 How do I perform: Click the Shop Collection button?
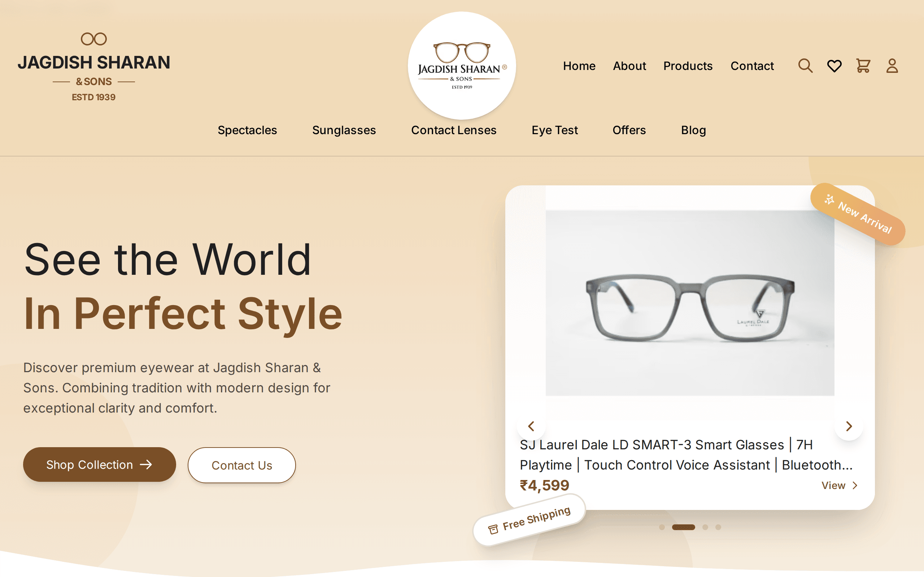[99, 465]
